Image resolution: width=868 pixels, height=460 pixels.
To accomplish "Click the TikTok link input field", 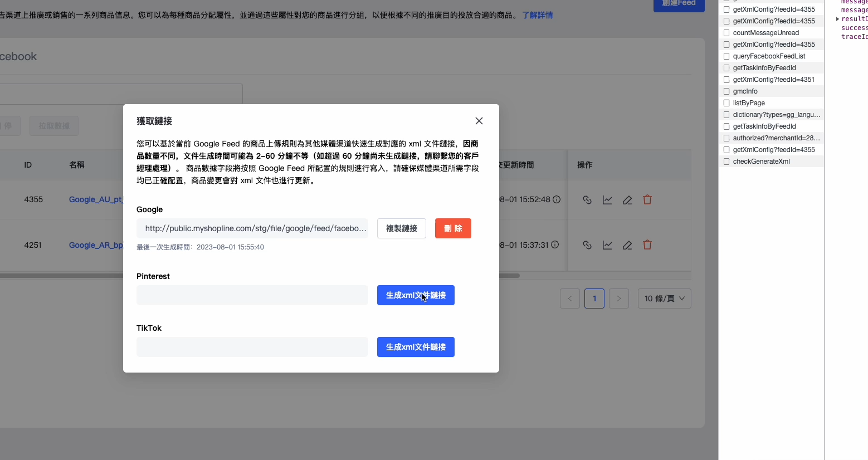I will coord(252,347).
